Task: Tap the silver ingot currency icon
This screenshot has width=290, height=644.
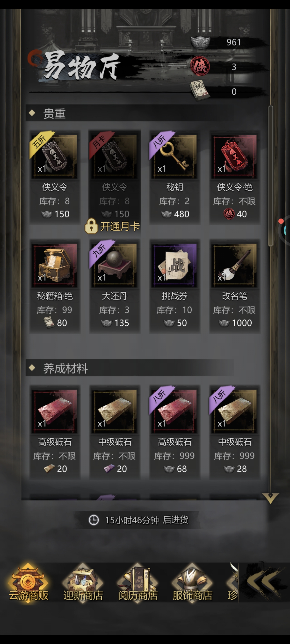Action: point(200,42)
